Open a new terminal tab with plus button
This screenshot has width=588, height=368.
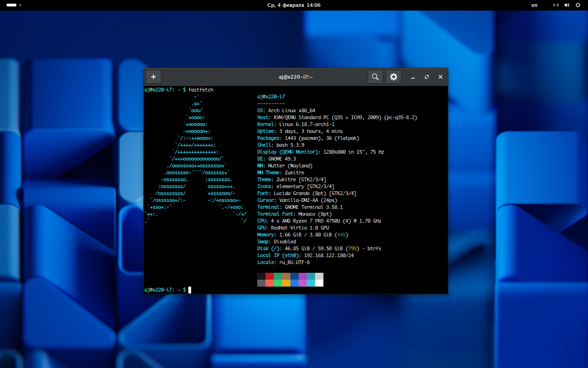[153, 77]
